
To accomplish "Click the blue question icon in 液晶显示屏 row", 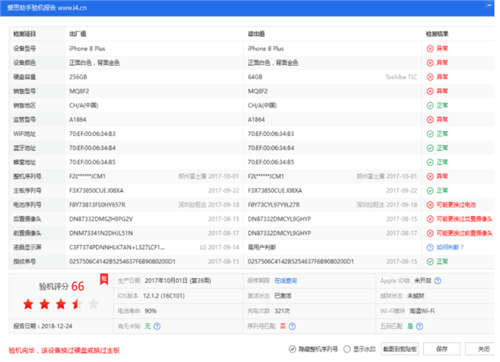I will (430, 247).
